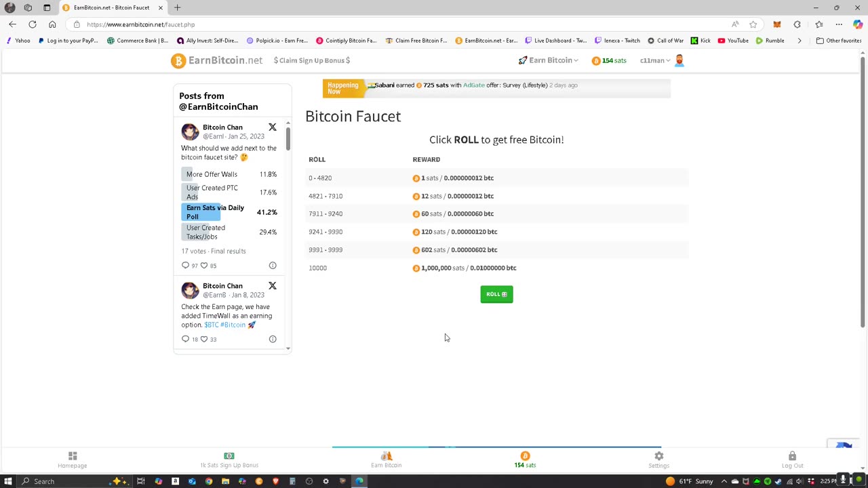Click the Windows taskbar Search box
The image size is (868, 488).
click(75, 481)
